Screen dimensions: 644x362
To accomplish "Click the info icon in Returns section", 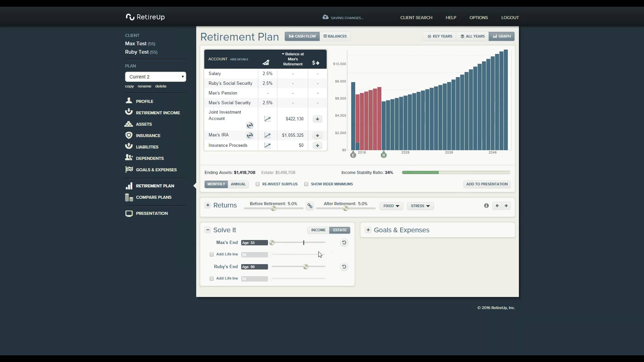I will pos(486,205).
